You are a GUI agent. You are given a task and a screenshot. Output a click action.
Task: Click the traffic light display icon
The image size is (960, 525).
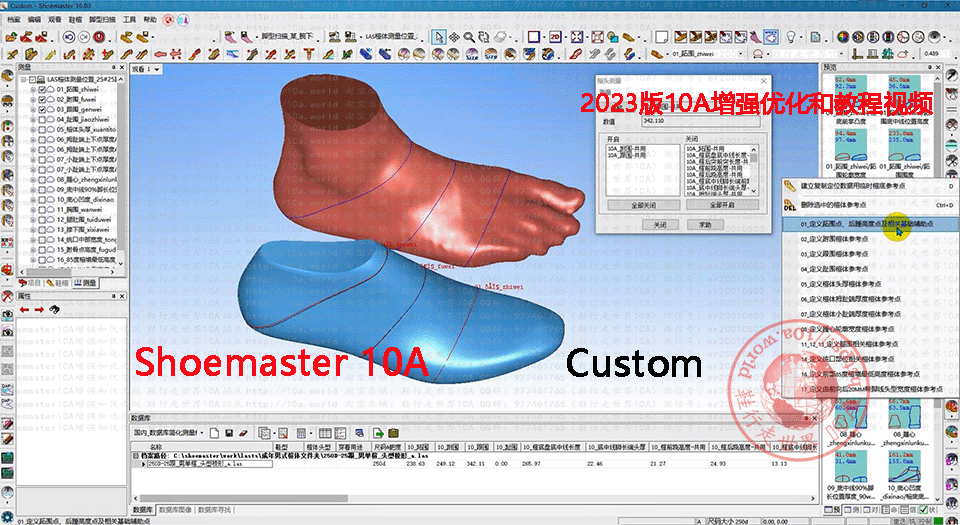(888, 37)
